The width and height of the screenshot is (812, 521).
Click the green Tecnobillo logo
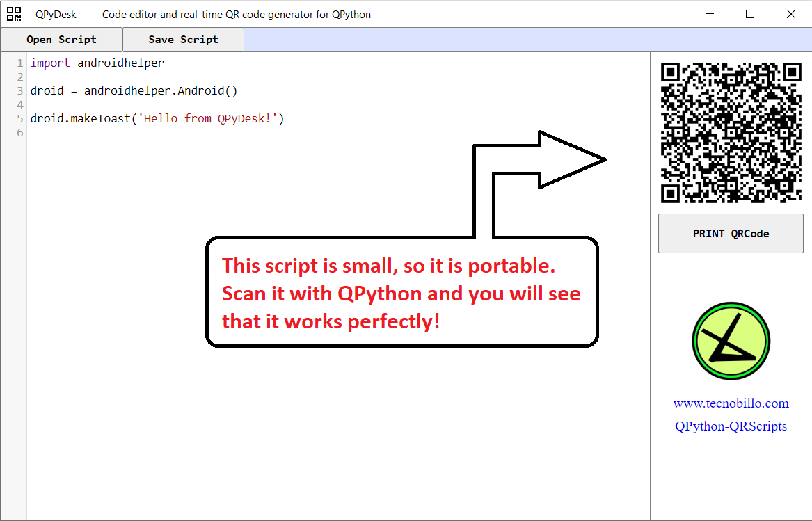tap(731, 341)
